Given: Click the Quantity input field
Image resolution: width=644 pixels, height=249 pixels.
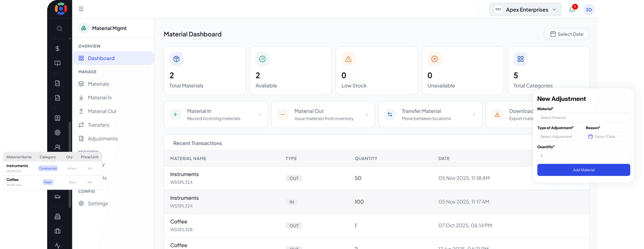Looking at the screenshot, I should pos(583,156).
